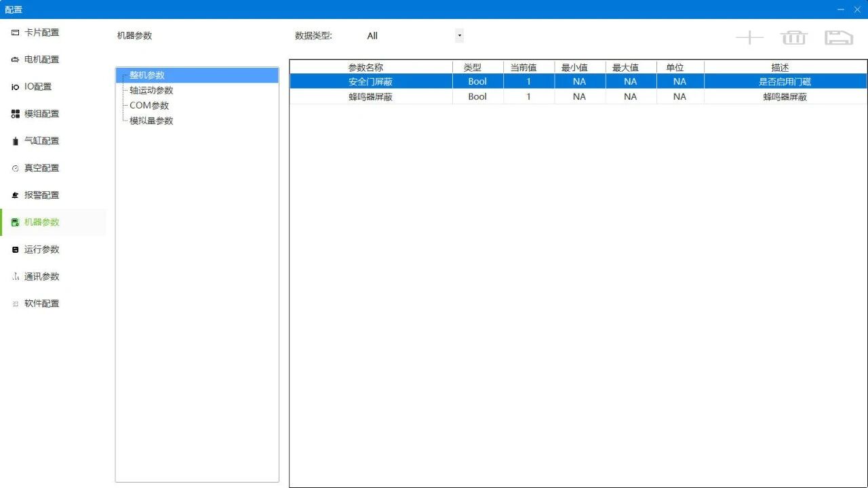This screenshot has height=488, width=868.
Task: Click the 报警配置 alarm icon
Action: [15, 195]
